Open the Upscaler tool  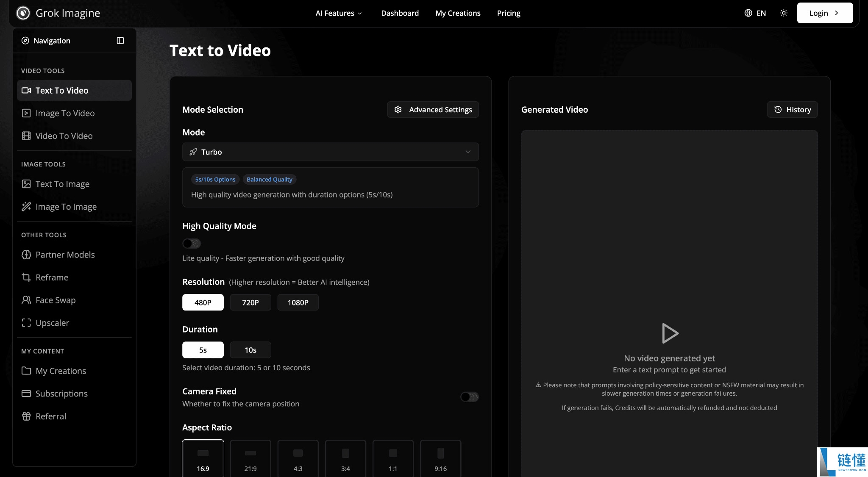point(52,323)
